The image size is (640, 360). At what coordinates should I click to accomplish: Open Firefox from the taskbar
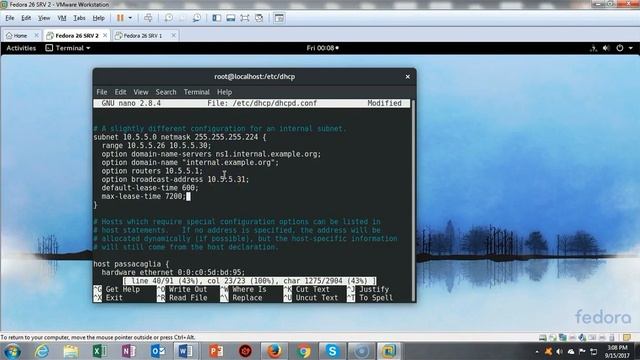click(x=275, y=351)
